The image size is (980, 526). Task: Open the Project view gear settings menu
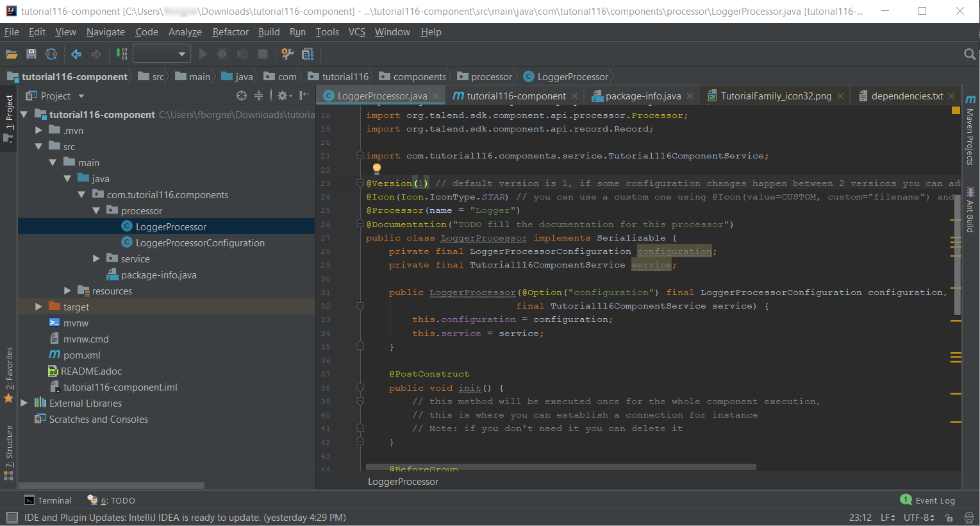pos(284,95)
